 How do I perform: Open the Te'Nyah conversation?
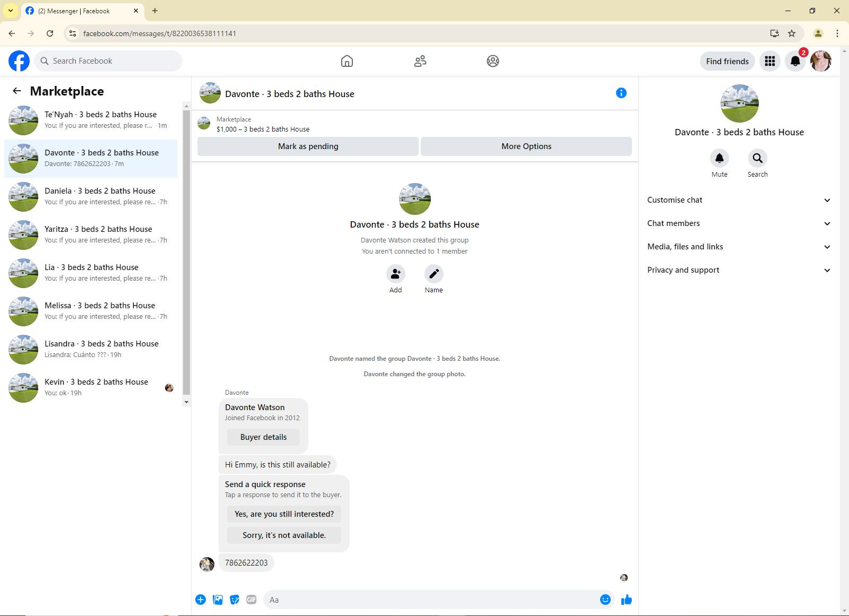tap(91, 120)
